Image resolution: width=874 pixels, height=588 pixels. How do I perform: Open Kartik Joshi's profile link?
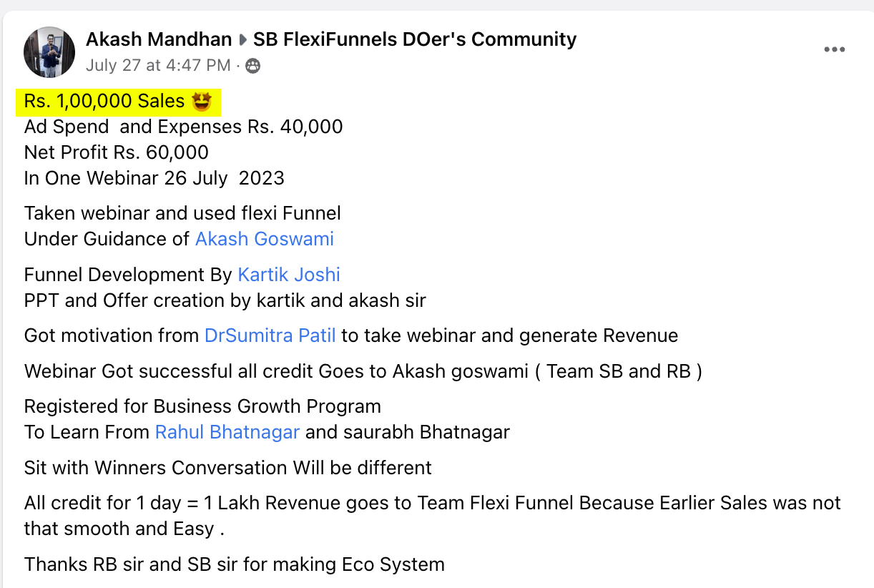point(289,275)
